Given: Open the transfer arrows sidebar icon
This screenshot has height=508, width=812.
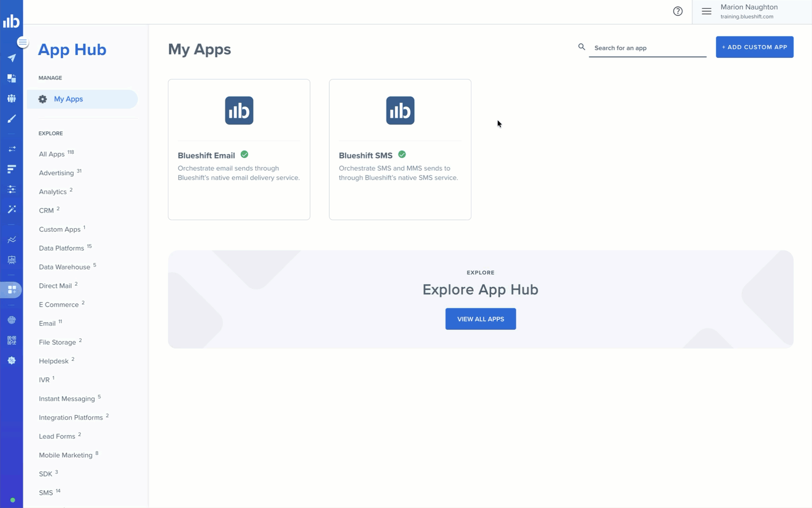Looking at the screenshot, I should tap(12, 149).
